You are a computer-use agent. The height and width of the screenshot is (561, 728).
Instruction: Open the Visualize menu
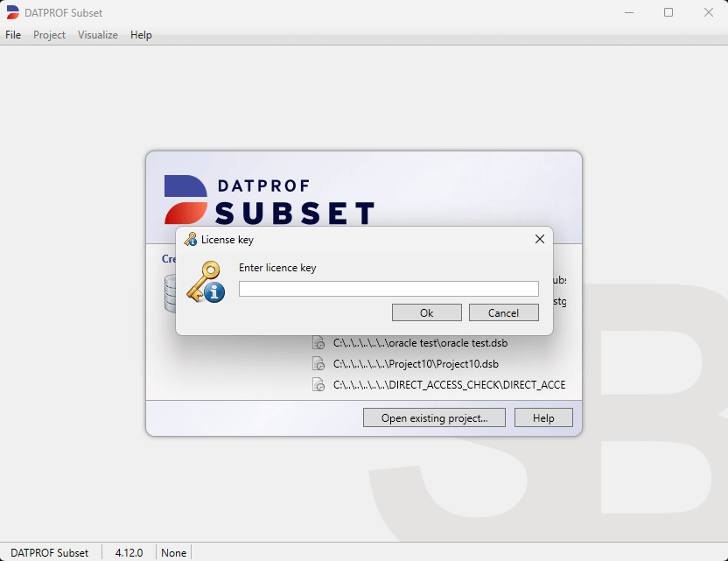[x=97, y=35]
